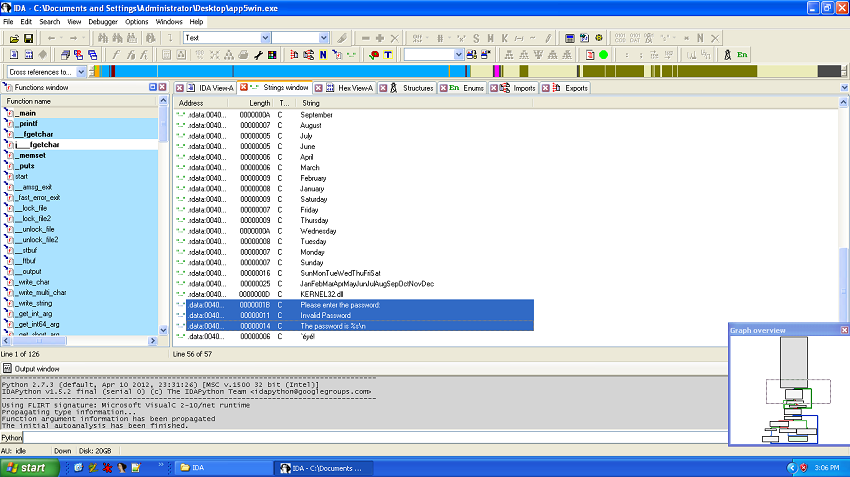Open the empty combo box in second toolbar

click(458, 55)
